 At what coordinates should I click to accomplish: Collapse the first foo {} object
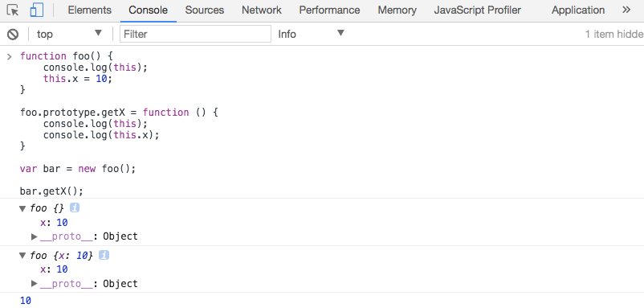22,208
